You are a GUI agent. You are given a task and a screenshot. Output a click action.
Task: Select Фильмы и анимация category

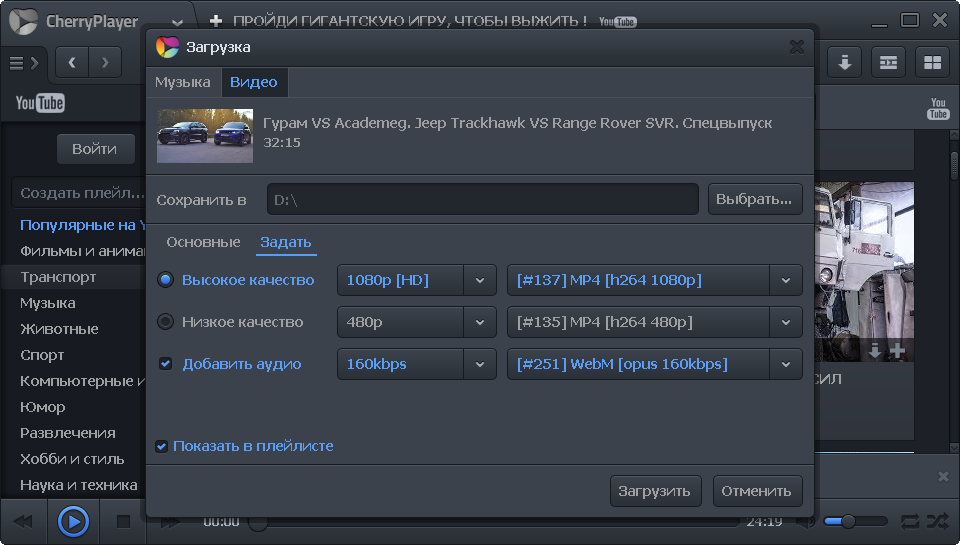pos(83,251)
